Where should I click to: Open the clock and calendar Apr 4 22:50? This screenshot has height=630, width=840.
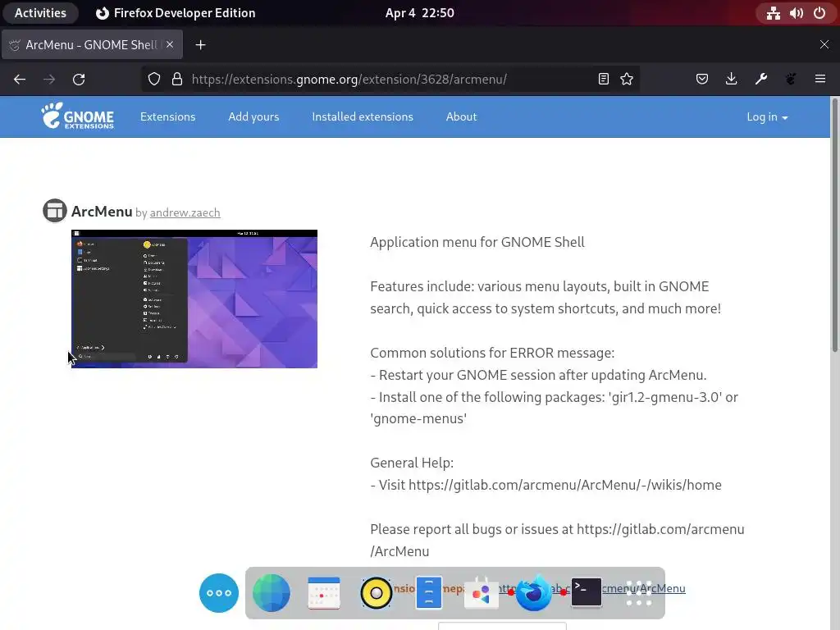point(419,13)
